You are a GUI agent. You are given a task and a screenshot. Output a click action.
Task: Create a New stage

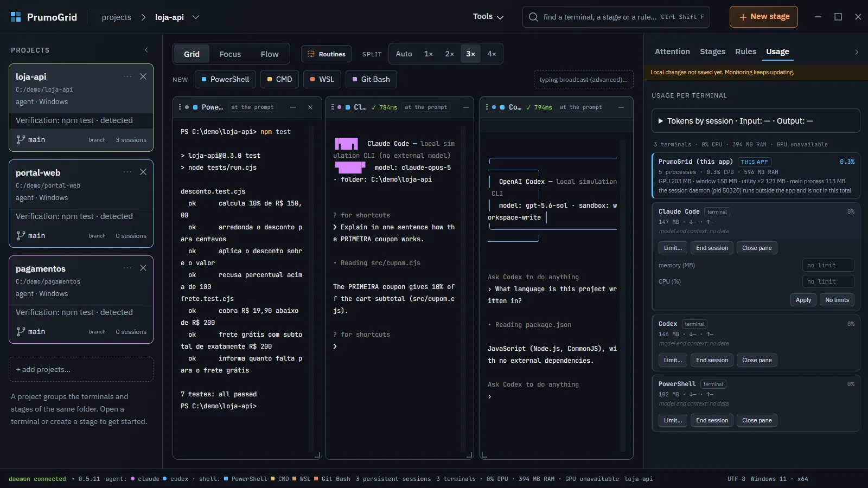point(764,17)
